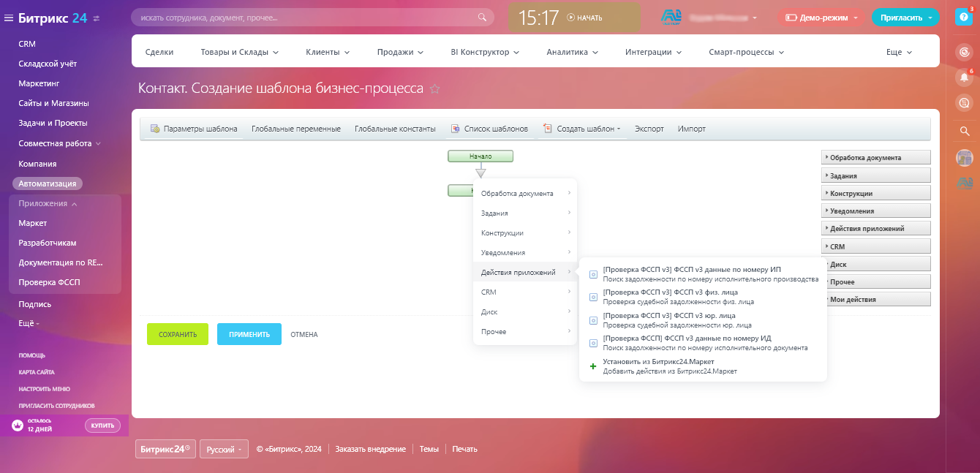Screen dimensions: 980x473
Task: Open the chat bubble icon in the right sidebar
Action: point(964,103)
